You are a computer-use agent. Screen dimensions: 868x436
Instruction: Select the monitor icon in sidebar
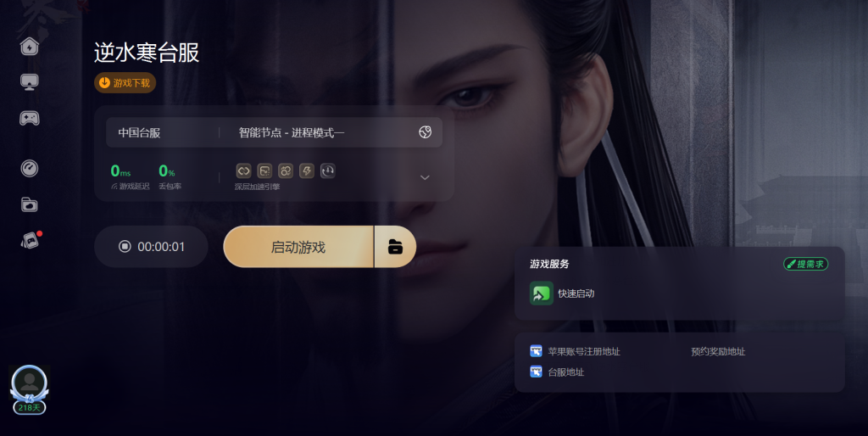pos(30,82)
